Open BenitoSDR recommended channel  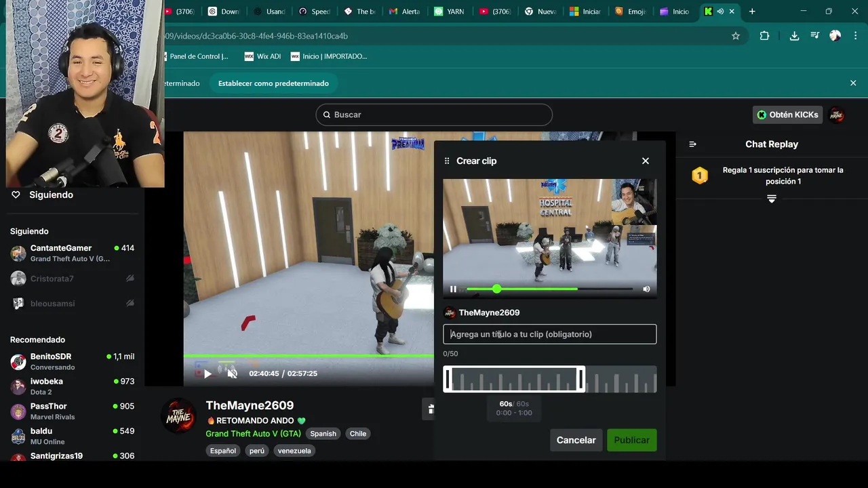pyautogui.click(x=72, y=361)
